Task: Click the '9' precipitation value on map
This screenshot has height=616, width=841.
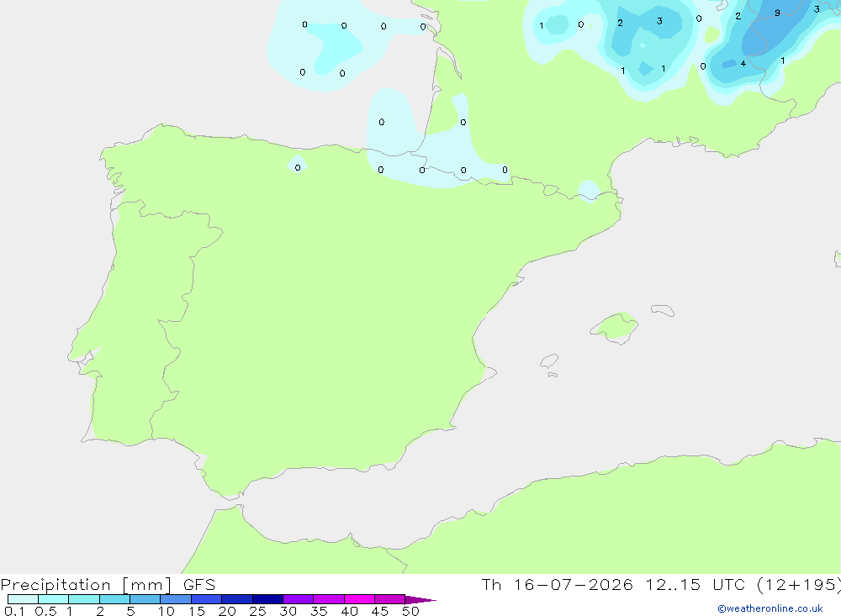Action: pyautogui.click(x=777, y=13)
